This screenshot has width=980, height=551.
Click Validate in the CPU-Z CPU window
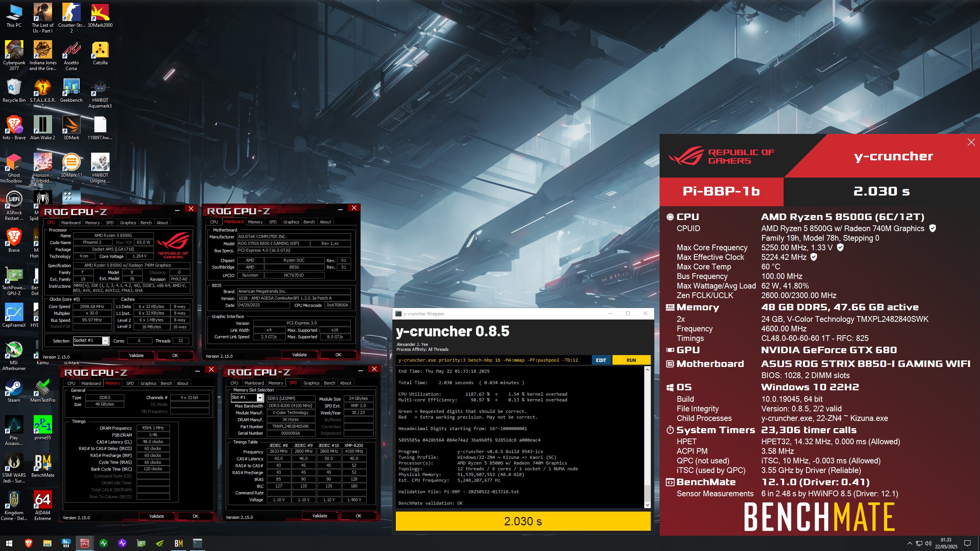point(136,355)
